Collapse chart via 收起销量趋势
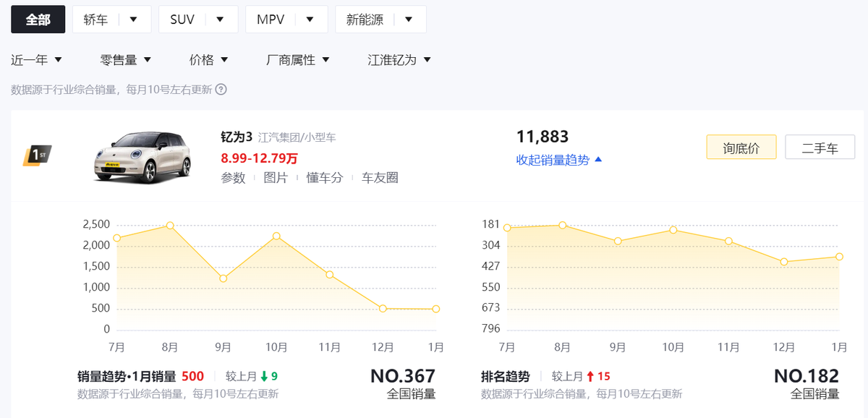 point(559,160)
